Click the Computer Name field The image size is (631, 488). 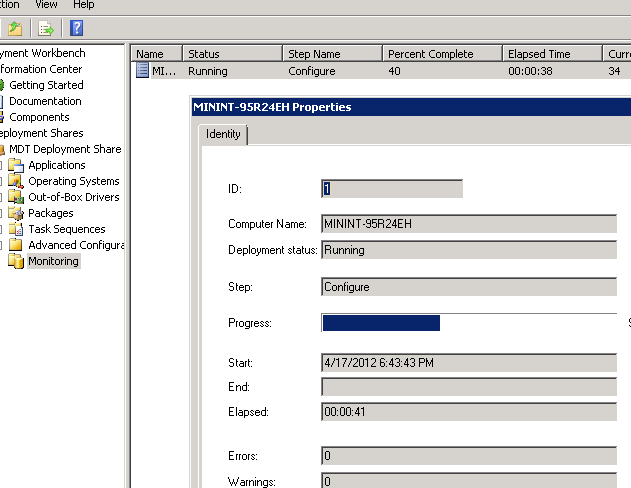point(469,224)
